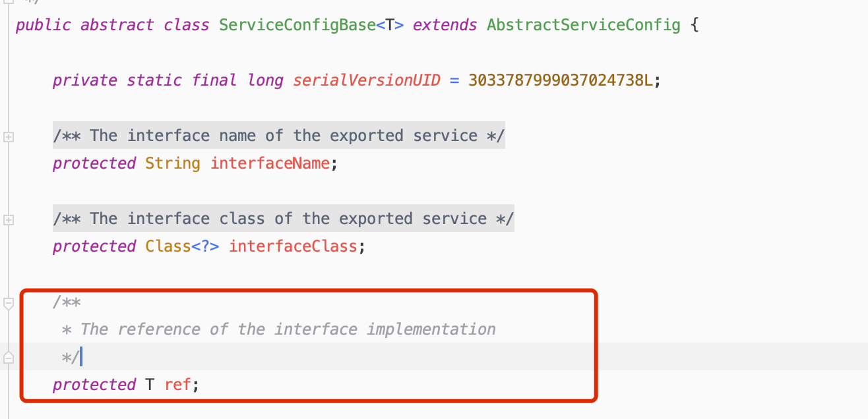Screen dimensions: 868x419
Task: Place the cursor on serialVersionUID field
Action: click(x=366, y=80)
